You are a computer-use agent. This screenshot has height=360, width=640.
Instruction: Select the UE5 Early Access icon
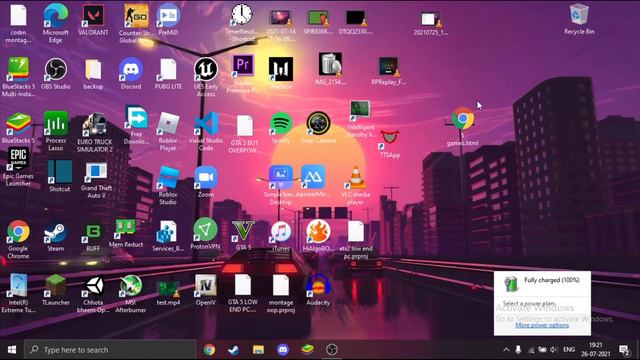(x=206, y=69)
